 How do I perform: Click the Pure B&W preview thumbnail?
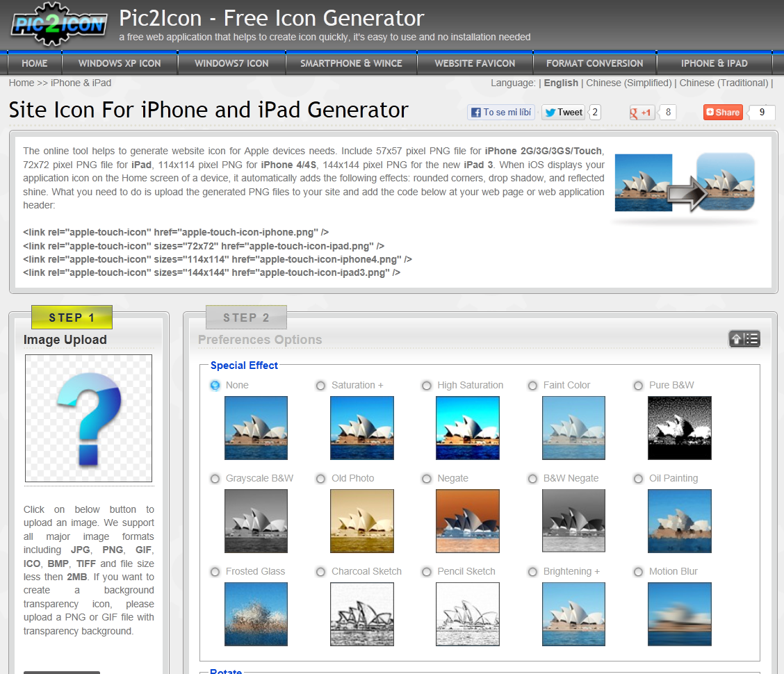(x=680, y=428)
